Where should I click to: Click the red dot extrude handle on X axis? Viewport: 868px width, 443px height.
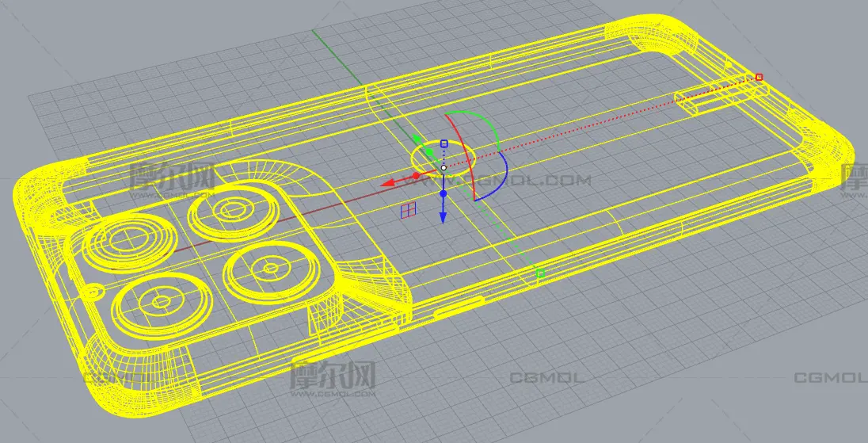pyautogui.click(x=417, y=175)
